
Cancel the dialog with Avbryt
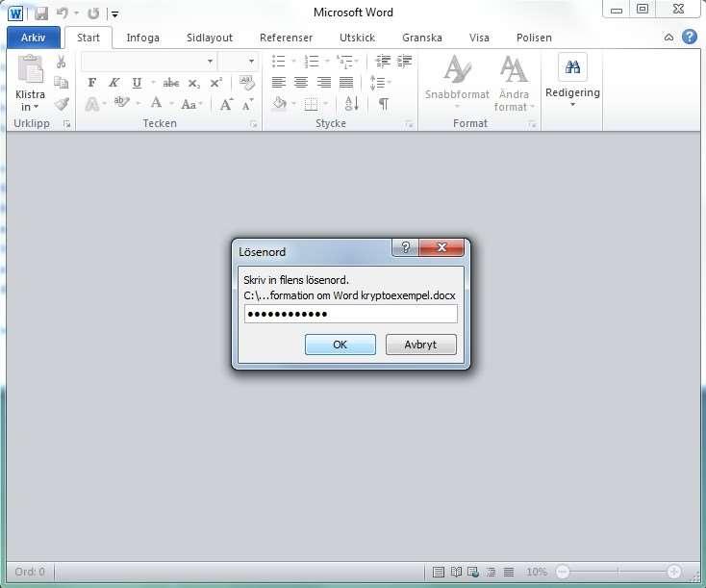tap(420, 345)
